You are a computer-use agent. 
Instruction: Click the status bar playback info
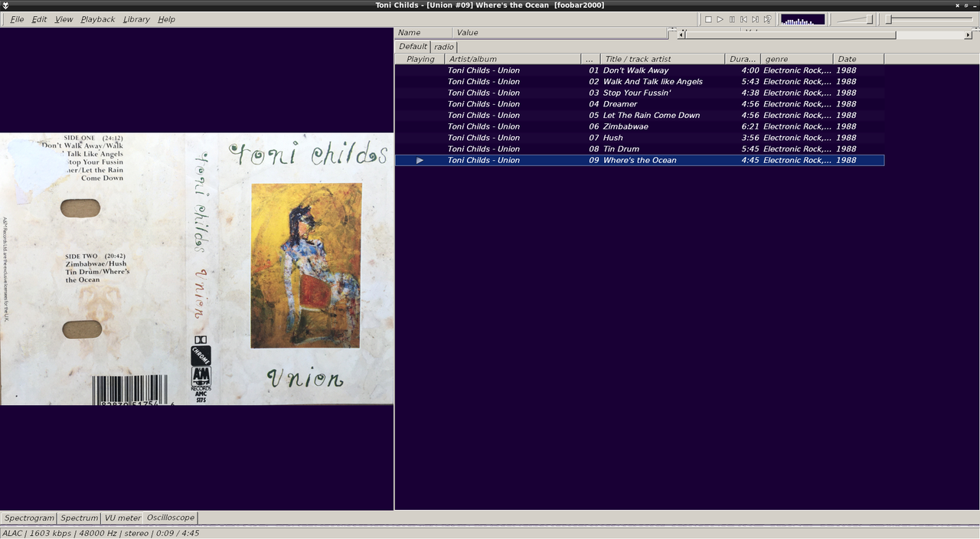(100, 533)
